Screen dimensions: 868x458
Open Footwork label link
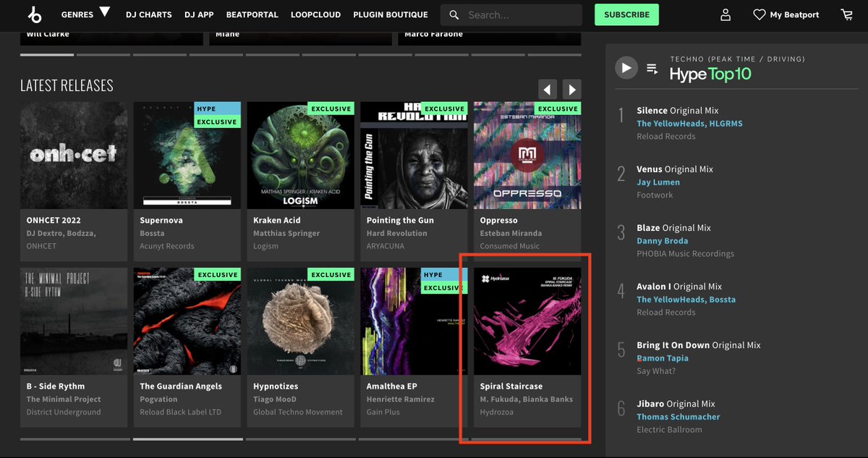coord(655,195)
